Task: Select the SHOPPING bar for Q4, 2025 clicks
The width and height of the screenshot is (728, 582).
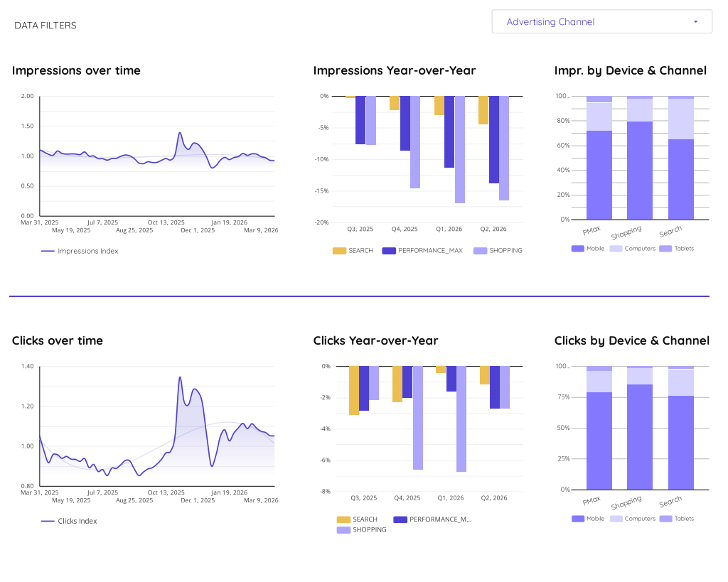Action: (x=418, y=418)
